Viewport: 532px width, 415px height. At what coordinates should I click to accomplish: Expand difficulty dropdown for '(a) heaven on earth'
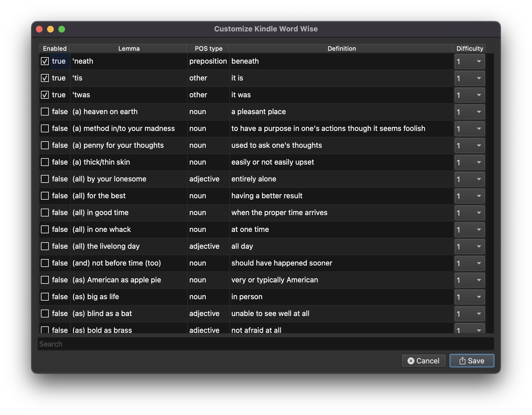[x=469, y=112]
